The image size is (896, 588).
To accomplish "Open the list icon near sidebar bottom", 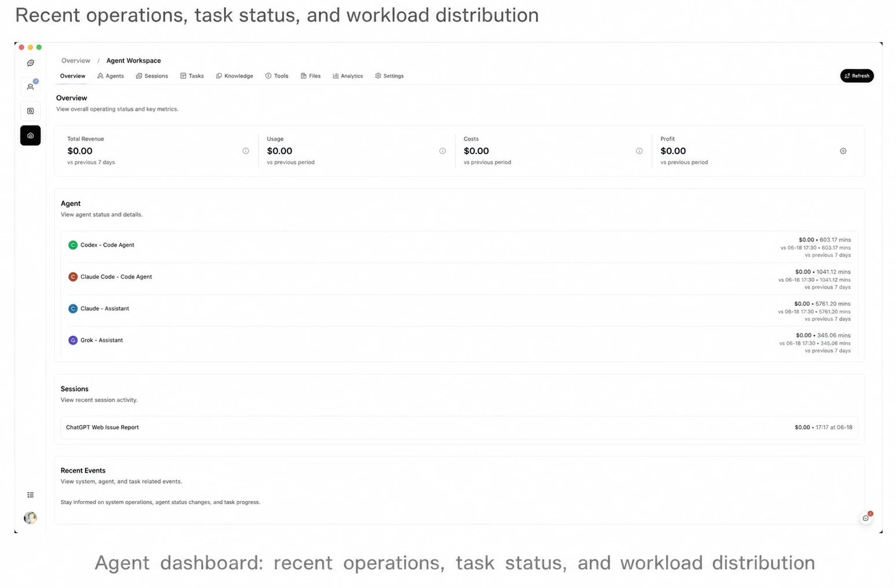I will 31,495.
